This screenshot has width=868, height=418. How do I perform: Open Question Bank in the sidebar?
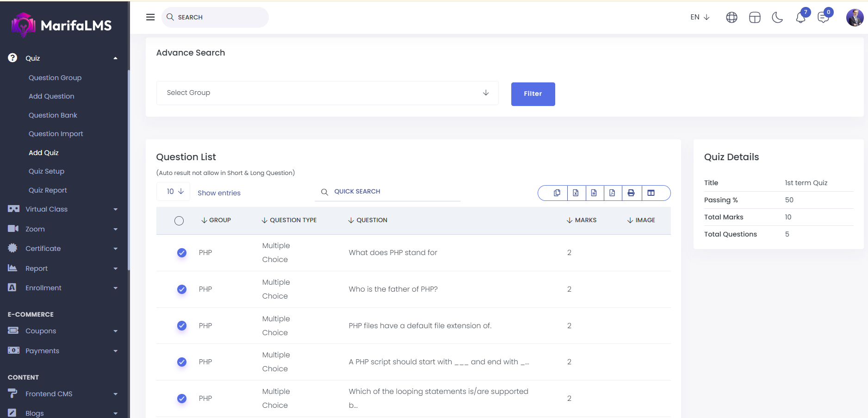click(53, 115)
